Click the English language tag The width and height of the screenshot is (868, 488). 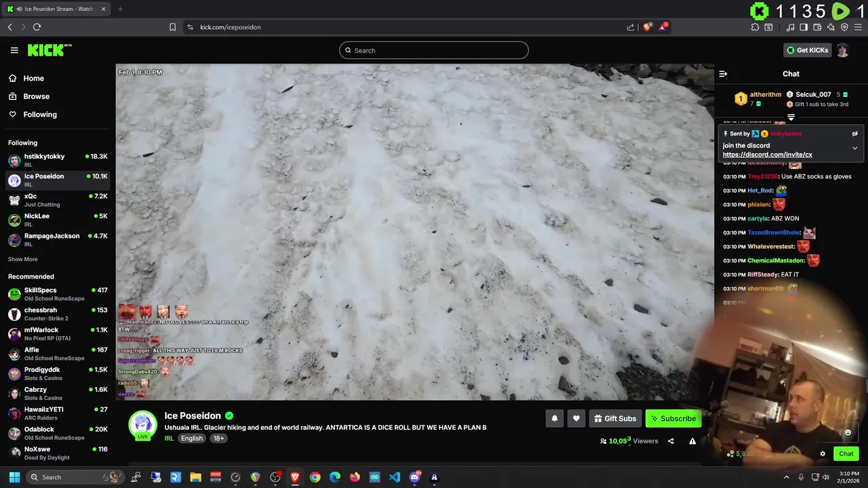click(x=192, y=439)
